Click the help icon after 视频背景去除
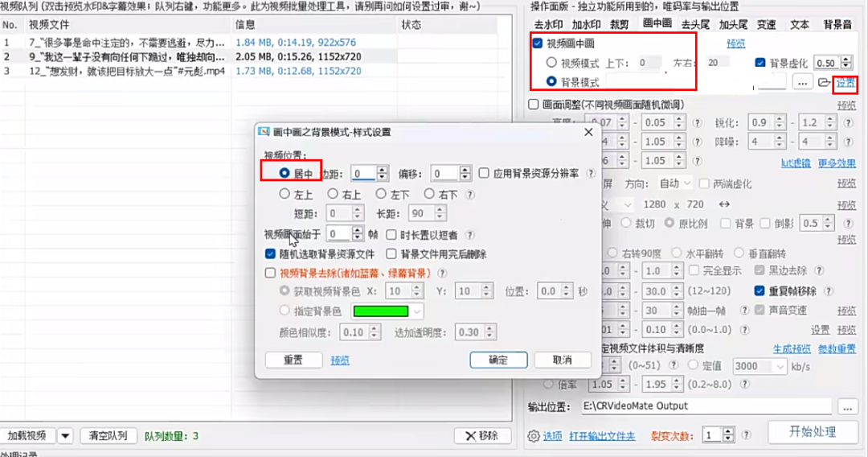The height and width of the screenshot is (457, 868). tap(442, 273)
